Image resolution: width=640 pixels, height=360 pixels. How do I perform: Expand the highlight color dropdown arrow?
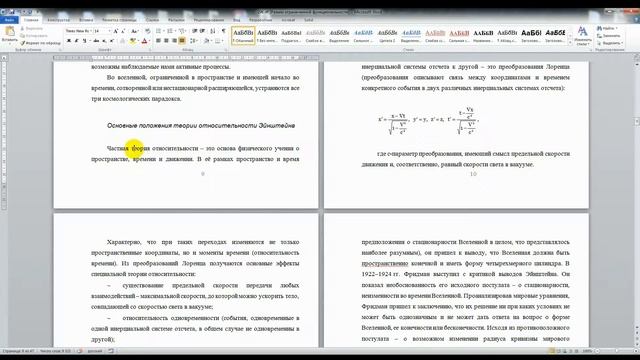coord(138,41)
